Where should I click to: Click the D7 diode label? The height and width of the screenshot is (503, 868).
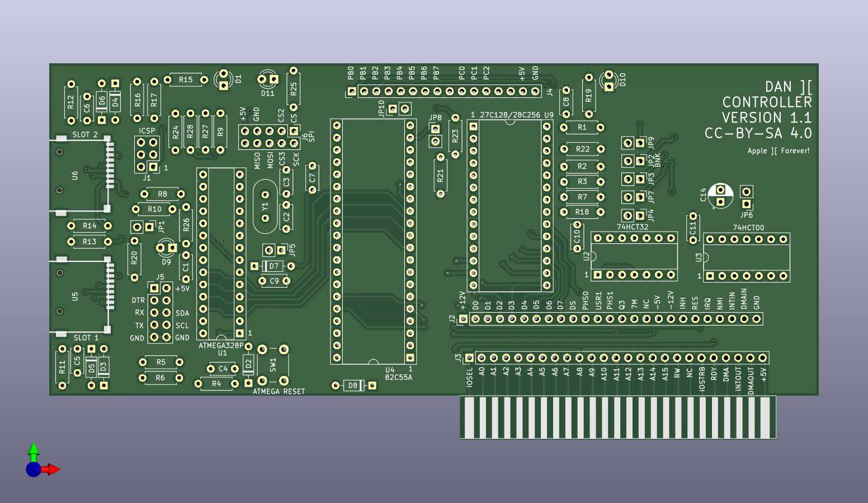(x=273, y=266)
